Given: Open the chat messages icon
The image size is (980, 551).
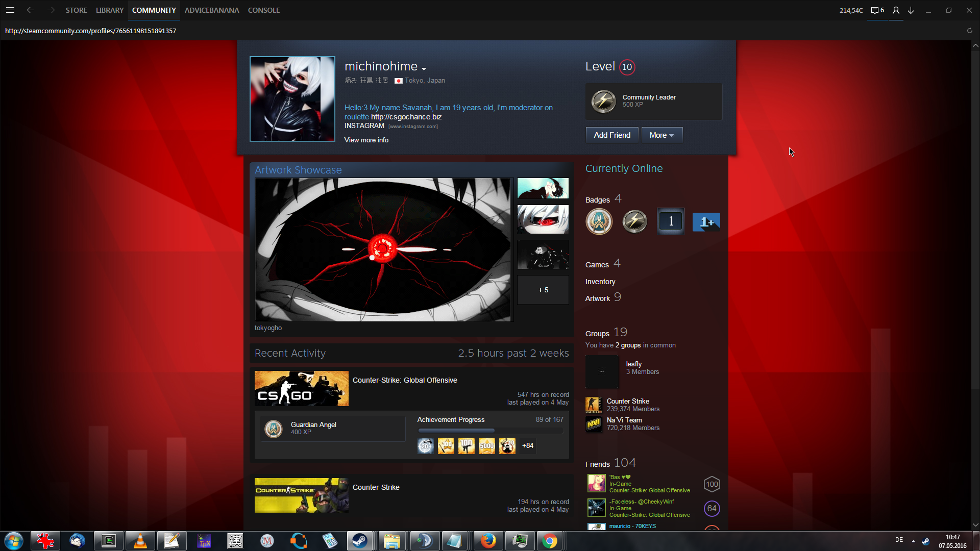Looking at the screenshot, I should coord(874,10).
